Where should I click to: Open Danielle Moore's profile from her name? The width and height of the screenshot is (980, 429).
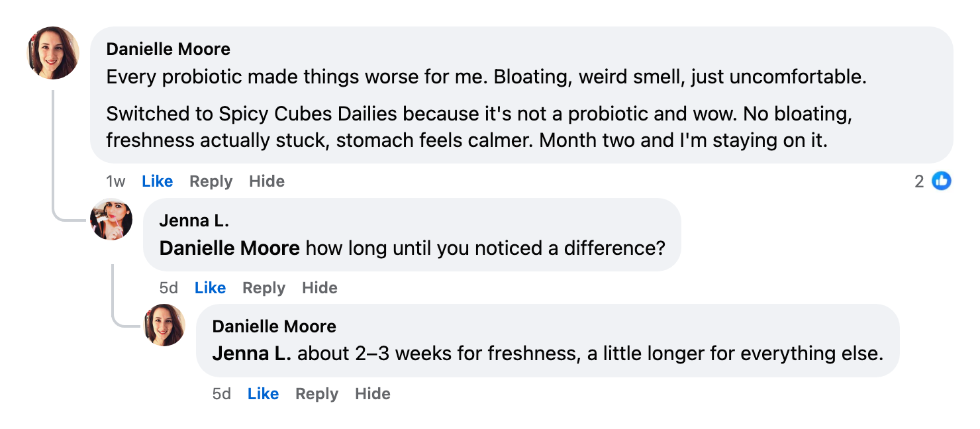pyautogui.click(x=168, y=48)
